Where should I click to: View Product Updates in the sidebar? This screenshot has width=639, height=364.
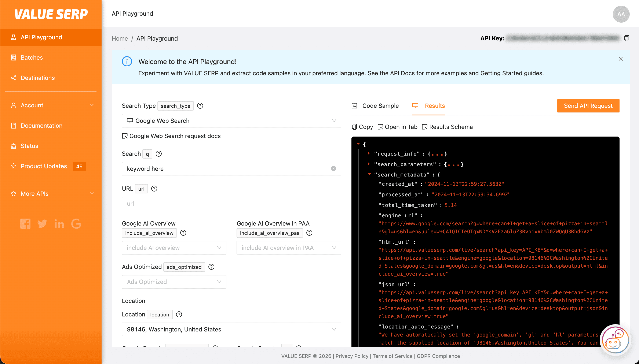(51, 166)
